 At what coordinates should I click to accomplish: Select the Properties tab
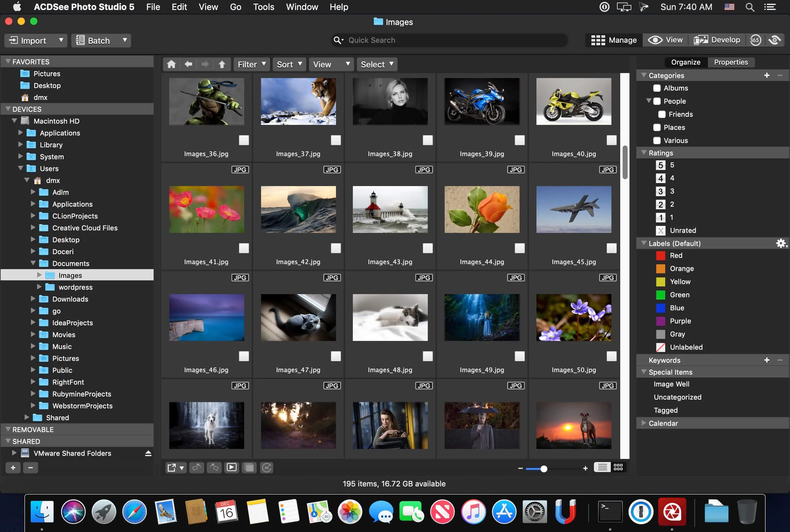731,62
